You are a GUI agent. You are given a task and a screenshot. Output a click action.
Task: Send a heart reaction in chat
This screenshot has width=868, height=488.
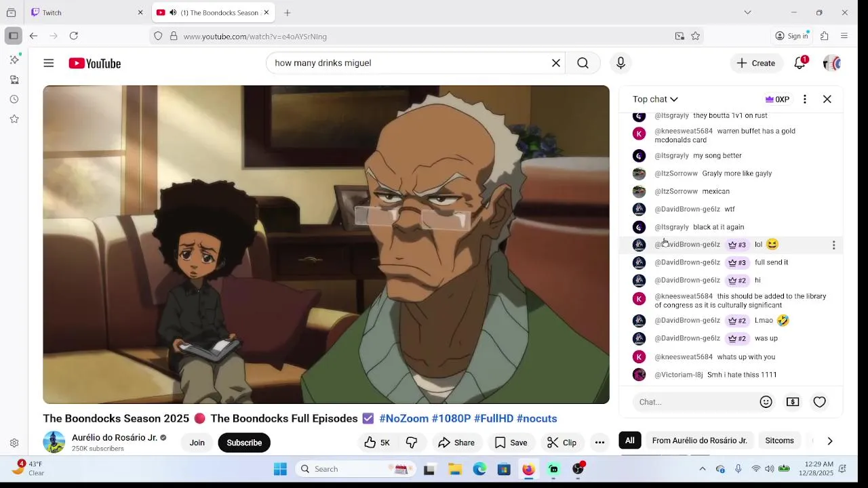tap(820, 402)
